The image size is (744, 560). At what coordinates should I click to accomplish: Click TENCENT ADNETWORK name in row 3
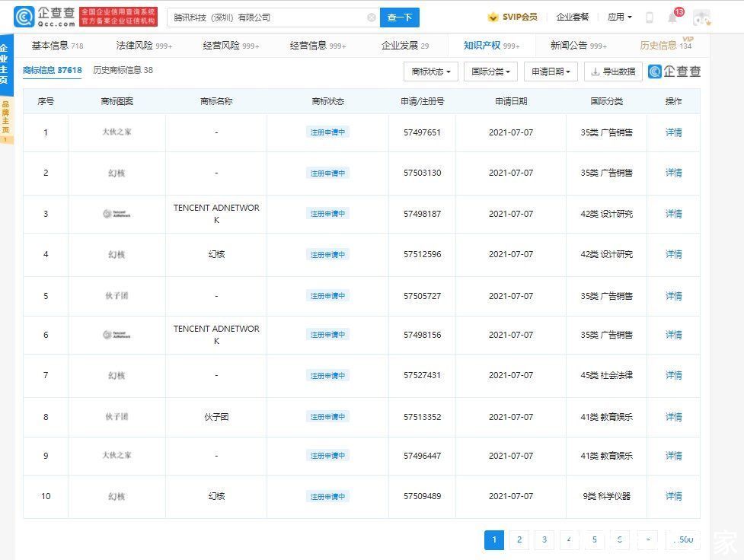(216, 214)
